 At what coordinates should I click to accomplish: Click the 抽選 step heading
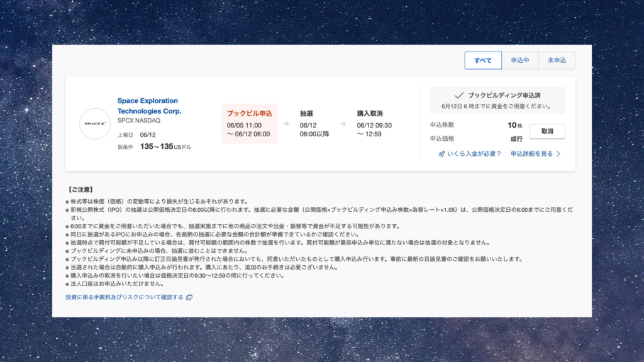(306, 113)
